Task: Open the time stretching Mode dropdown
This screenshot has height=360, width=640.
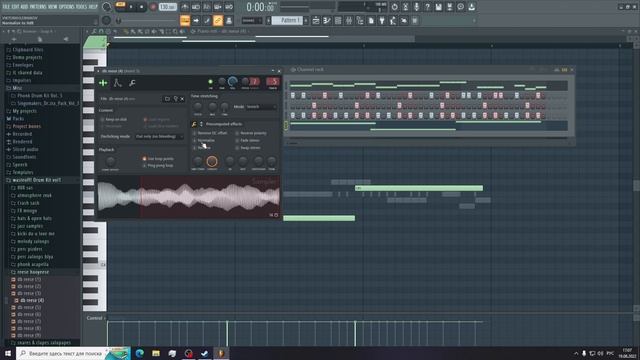Action: click(x=261, y=107)
